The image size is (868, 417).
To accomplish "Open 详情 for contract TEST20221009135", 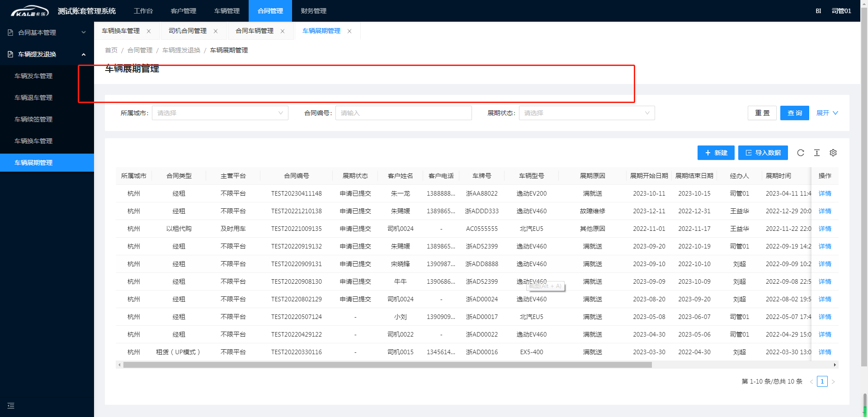I will click(x=825, y=229).
